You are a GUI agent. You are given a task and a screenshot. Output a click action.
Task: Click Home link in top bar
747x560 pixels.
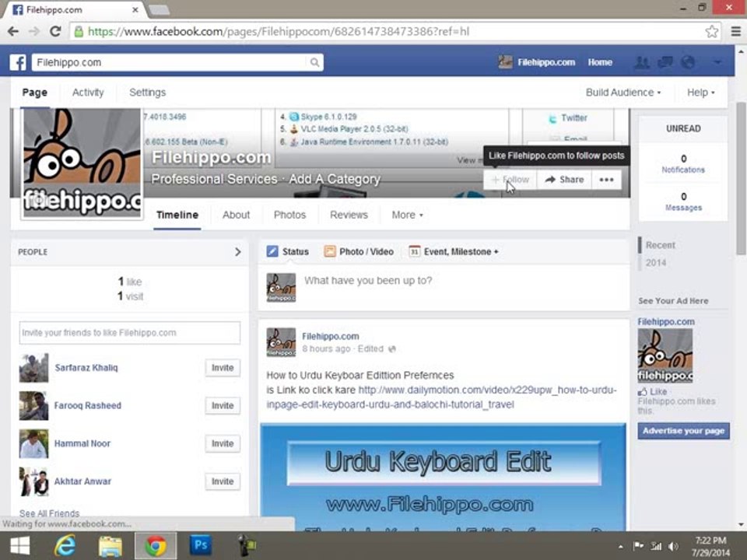click(600, 62)
